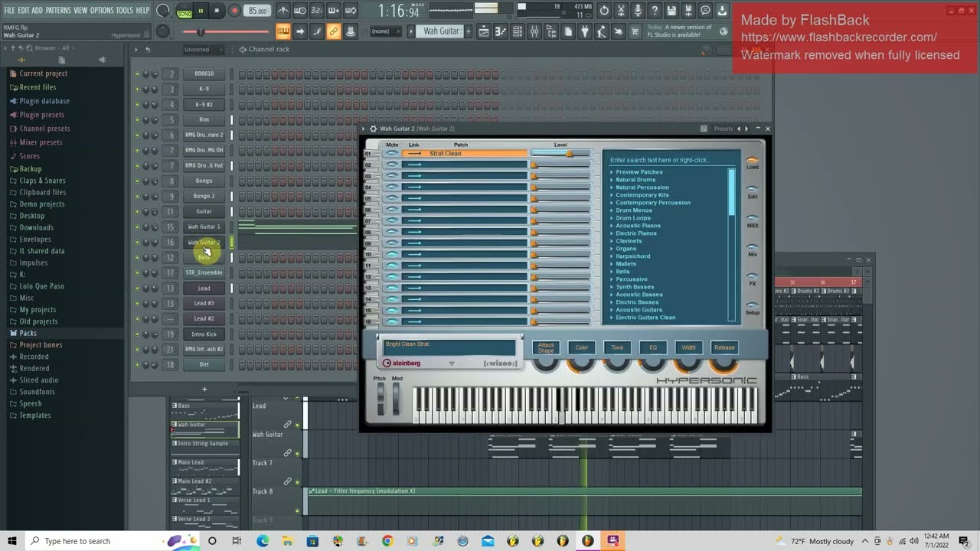980x551 pixels.
Task: Open the Wah Guitar 2 plugin gear icon
Action: [x=373, y=129]
